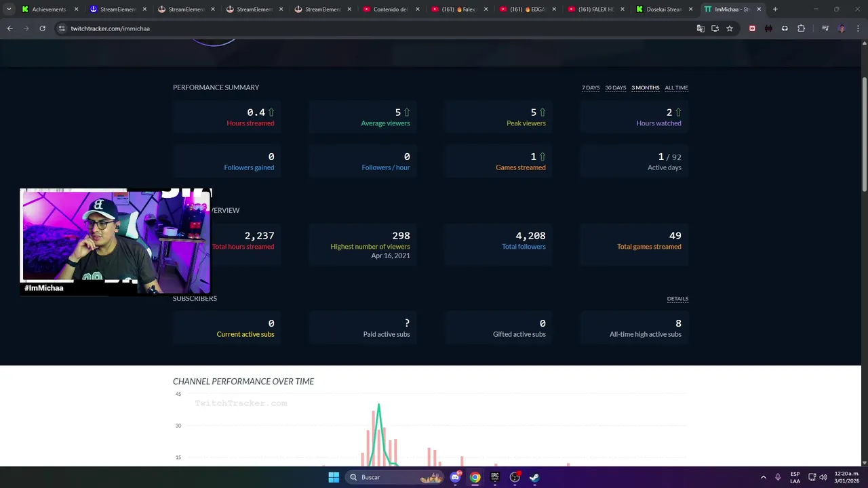This screenshot has width=868, height=488.
Task: Click the microphone icon in system tray
Action: pyautogui.click(x=778, y=477)
